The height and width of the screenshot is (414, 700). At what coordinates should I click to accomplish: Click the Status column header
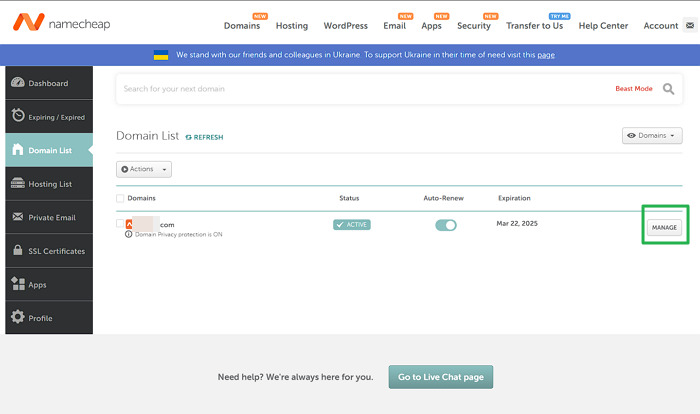point(349,198)
